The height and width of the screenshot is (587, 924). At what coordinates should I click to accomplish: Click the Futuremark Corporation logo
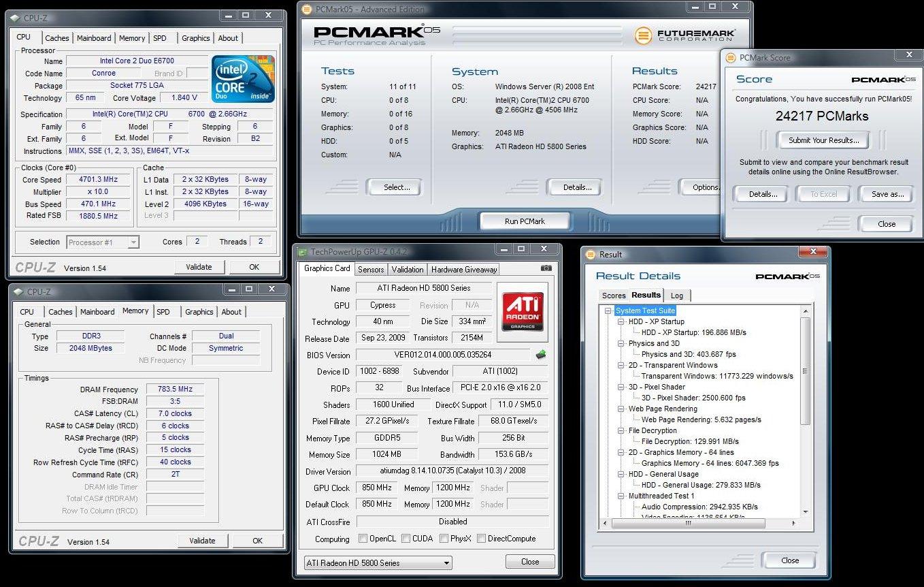pyautogui.click(x=684, y=35)
